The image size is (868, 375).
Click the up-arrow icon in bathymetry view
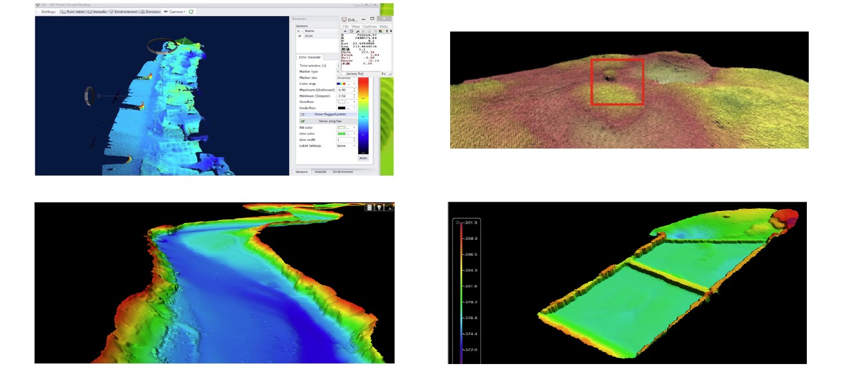point(390,207)
